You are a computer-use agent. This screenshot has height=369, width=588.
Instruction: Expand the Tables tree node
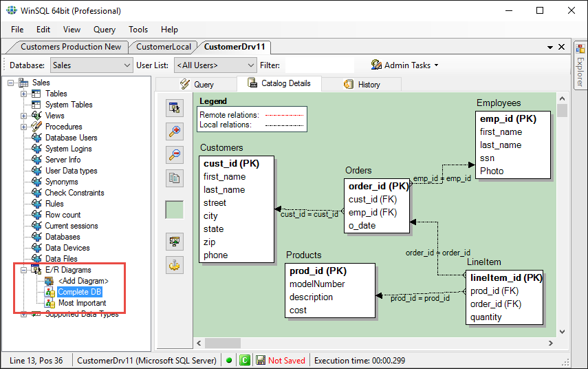point(23,94)
